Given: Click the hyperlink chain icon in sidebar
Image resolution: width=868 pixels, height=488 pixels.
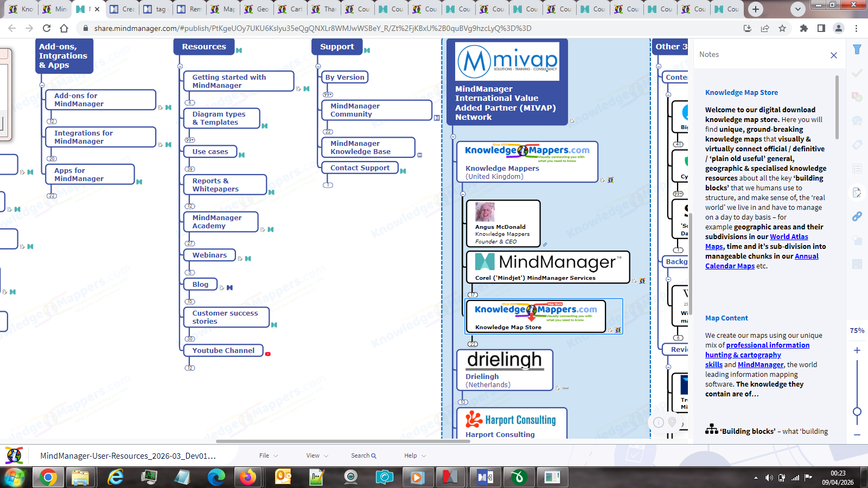Looking at the screenshot, I should 857,216.
